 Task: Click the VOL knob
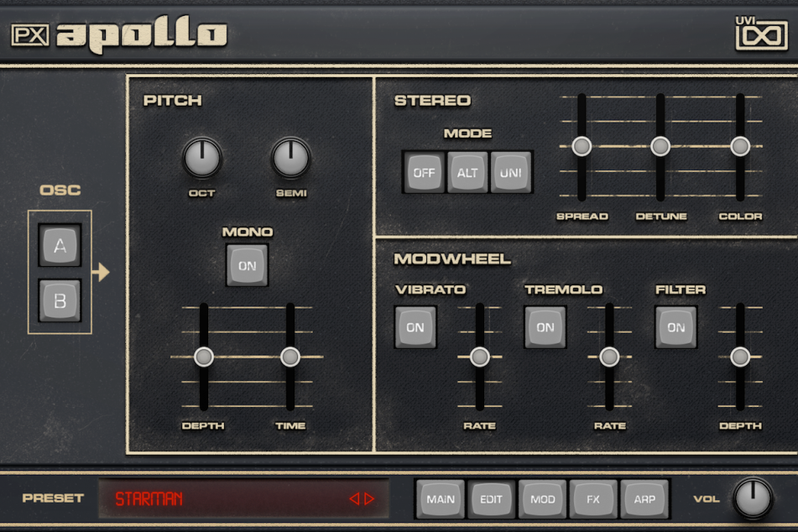754,498
